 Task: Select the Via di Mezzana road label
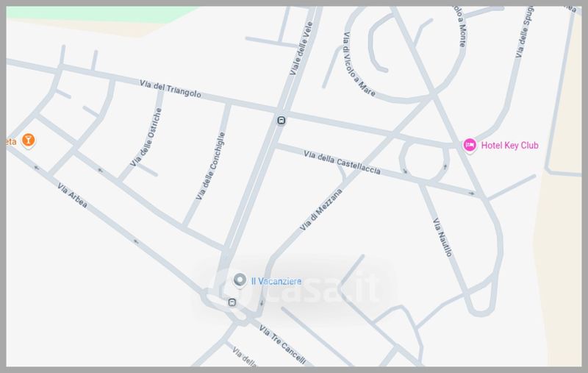[321, 210]
